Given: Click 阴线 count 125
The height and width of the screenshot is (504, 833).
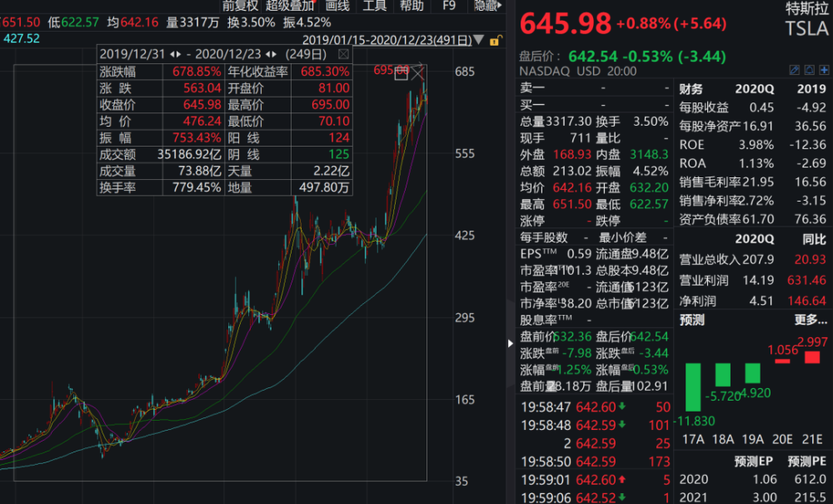Looking at the screenshot, I should [x=339, y=155].
